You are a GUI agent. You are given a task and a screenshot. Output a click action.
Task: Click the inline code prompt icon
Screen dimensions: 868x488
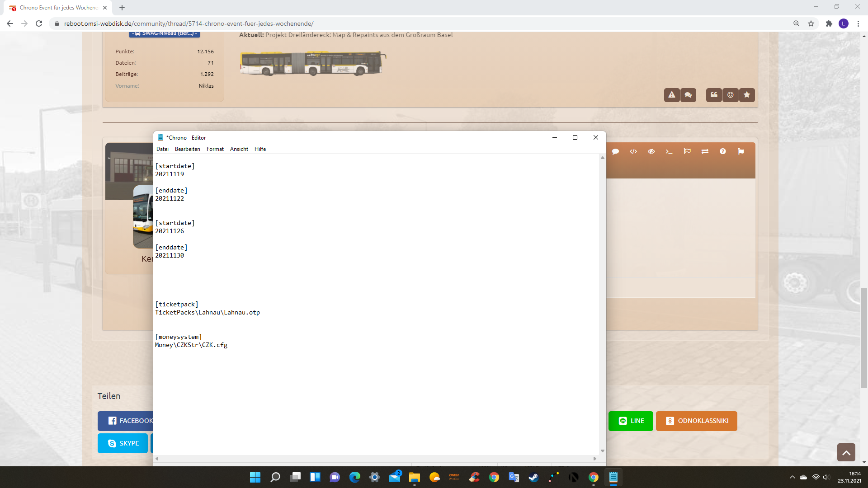(x=669, y=152)
